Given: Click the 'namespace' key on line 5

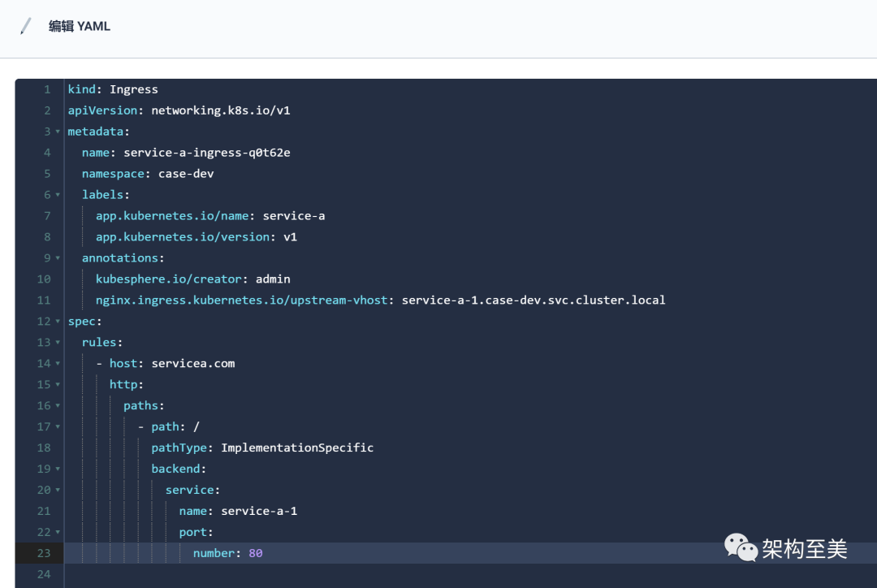Looking at the screenshot, I should point(113,174).
